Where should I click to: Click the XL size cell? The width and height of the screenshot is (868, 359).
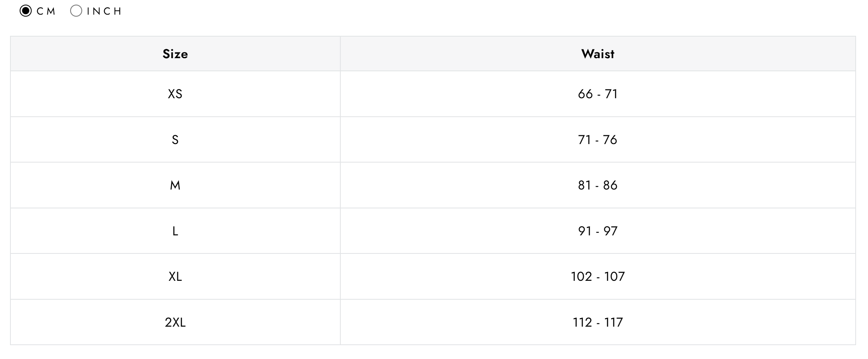pyautogui.click(x=175, y=277)
